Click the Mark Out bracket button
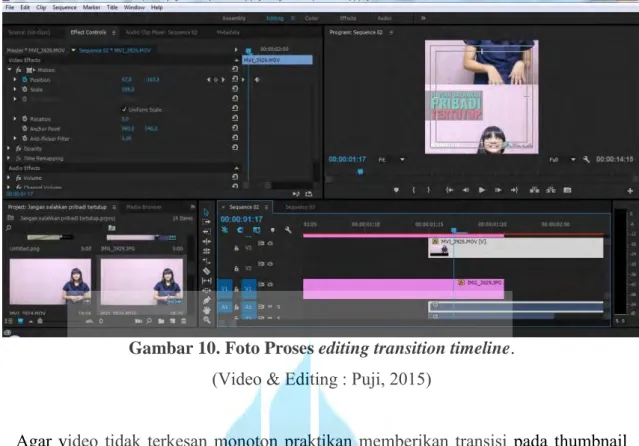Viewport: 639px width, 446px height. [429, 190]
